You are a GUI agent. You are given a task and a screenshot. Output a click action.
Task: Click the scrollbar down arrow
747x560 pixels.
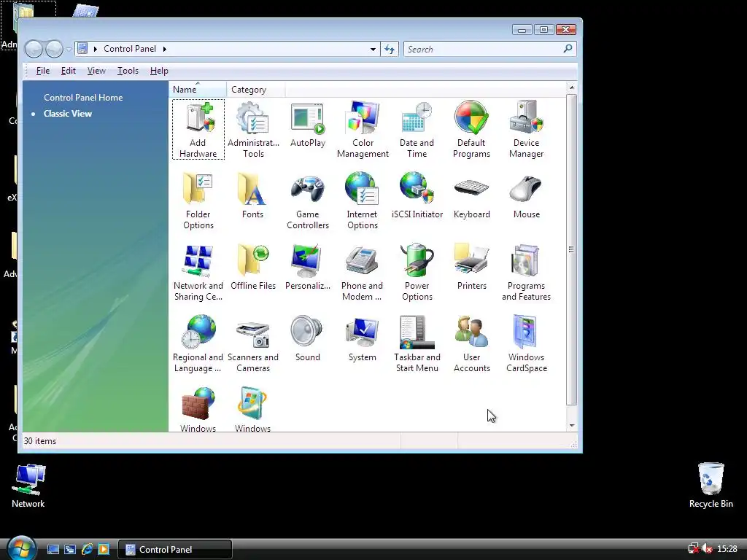click(x=572, y=426)
